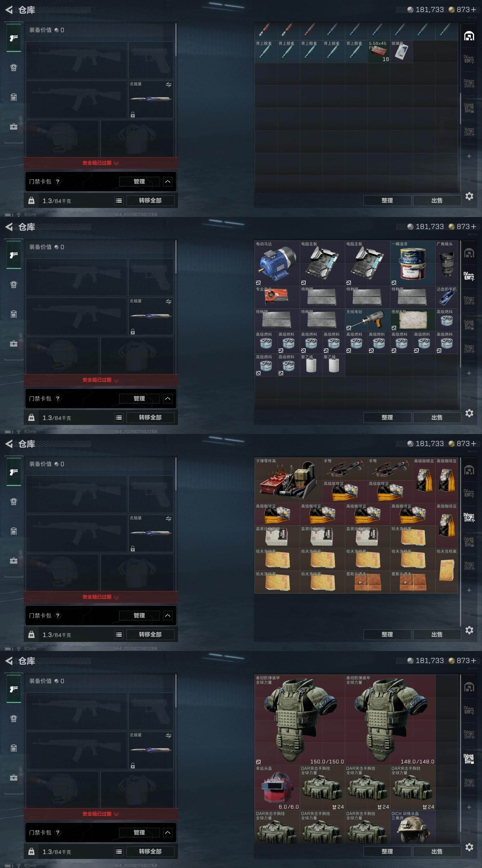Select the 广角镜头 wide-angle lens item

pyautogui.click(x=447, y=263)
